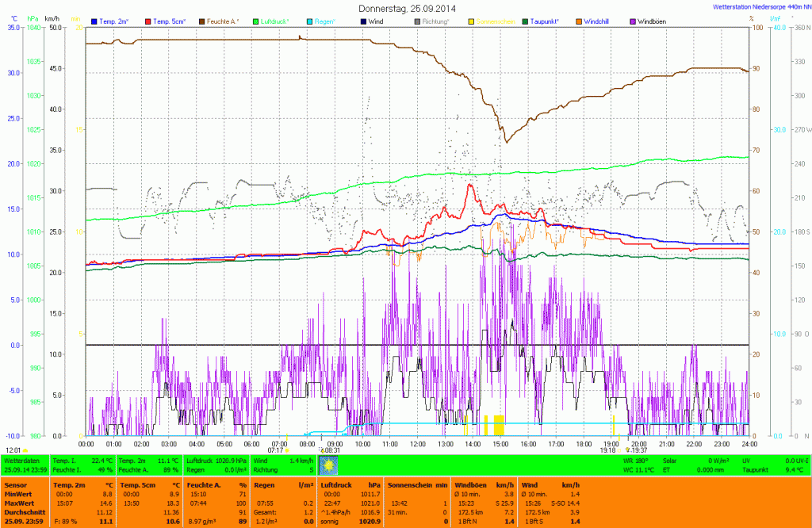
Task: Click the red Temp. 5cm legend square
Action: (149, 21)
